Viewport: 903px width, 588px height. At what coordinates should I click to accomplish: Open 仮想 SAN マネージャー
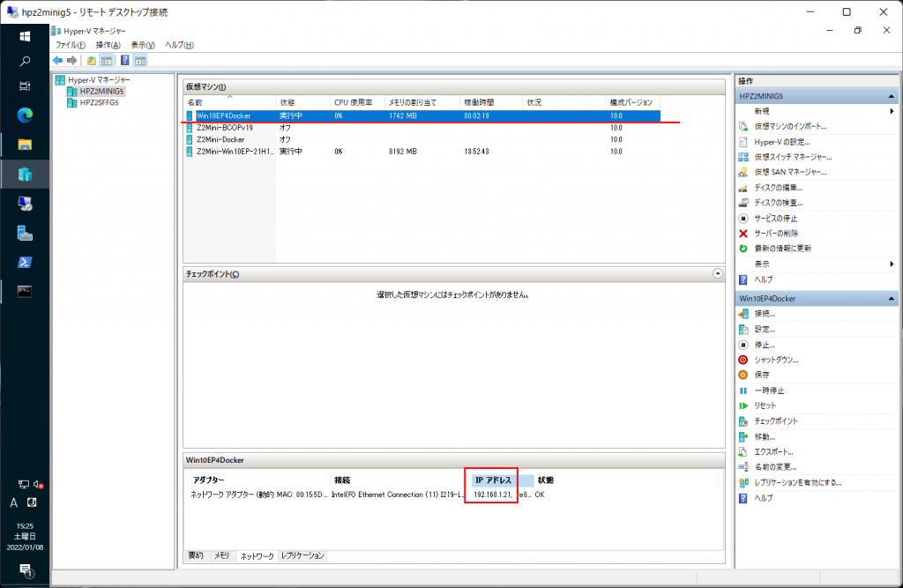789,172
